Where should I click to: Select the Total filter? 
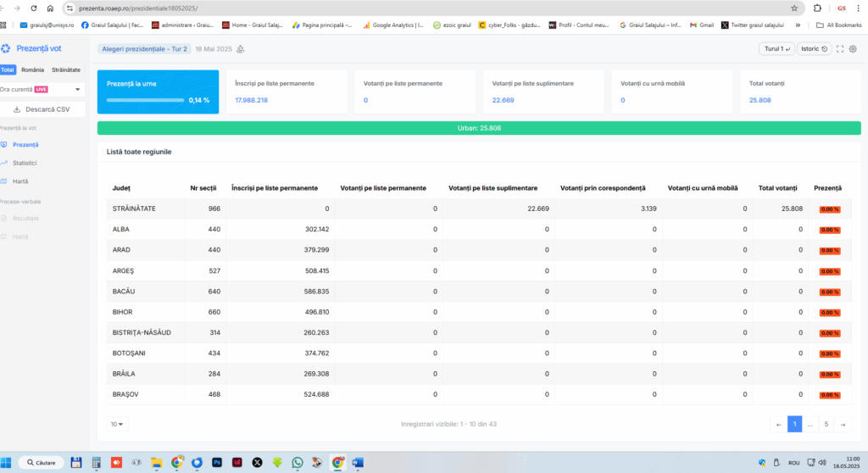coord(8,70)
